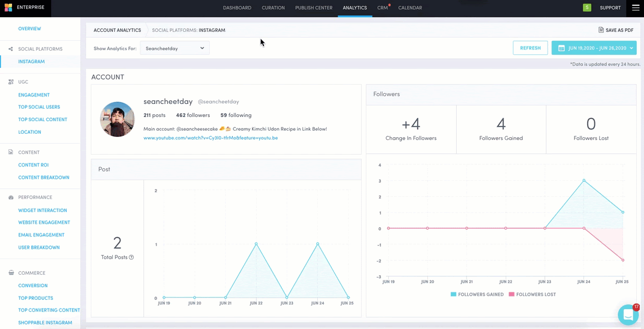The height and width of the screenshot is (329, 644).
Task: Click the Commerce section icon
Action: (11, 273)
